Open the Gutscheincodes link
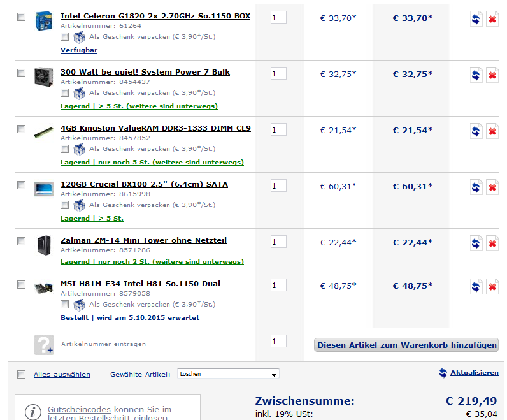 [79, 409]
